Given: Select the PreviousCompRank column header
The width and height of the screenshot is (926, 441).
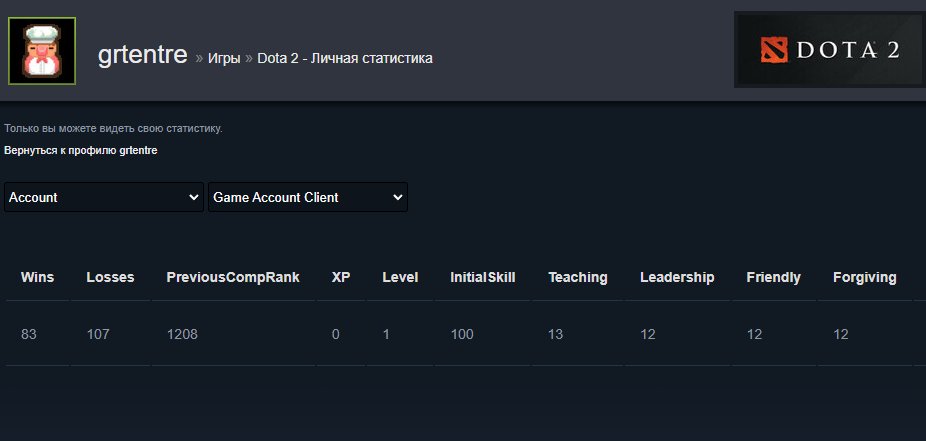Looking at the screenshot, I should pos(233,277).
